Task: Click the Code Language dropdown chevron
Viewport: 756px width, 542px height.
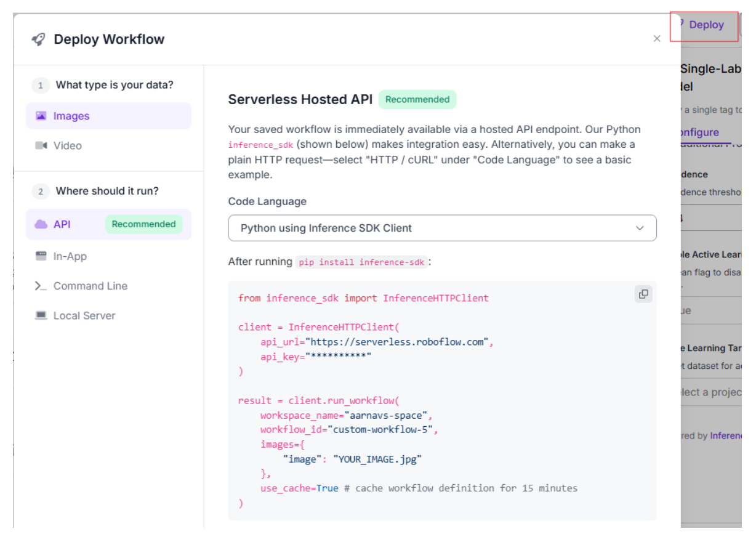Action: coord(640,228)
